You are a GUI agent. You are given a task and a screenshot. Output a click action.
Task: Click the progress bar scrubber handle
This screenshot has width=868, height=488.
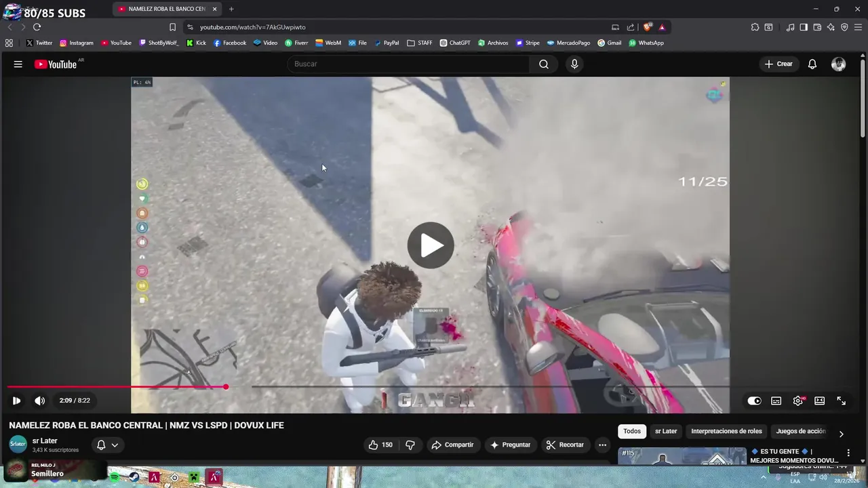click(226, 387)
